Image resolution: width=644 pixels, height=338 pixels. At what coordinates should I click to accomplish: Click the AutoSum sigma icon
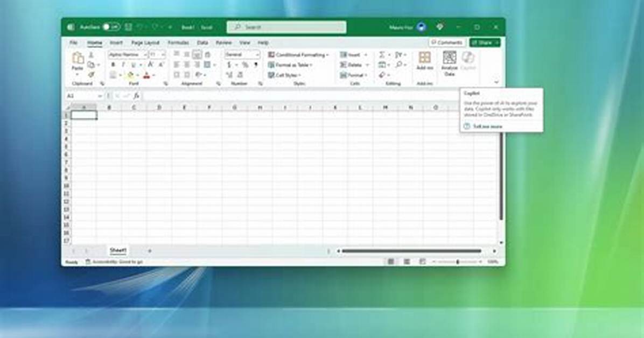(382, 54)
